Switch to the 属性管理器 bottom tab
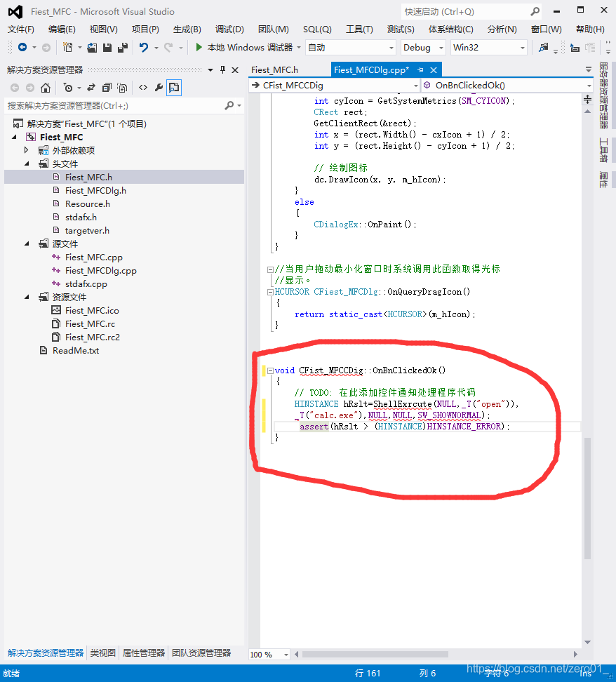This screenshot has width=616, height=682. pos(144,653)
